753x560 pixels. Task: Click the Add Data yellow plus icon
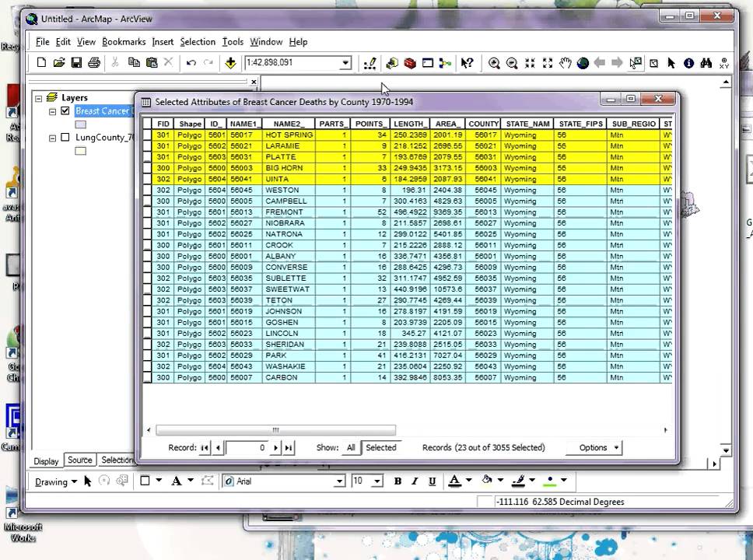coord(230,63)
